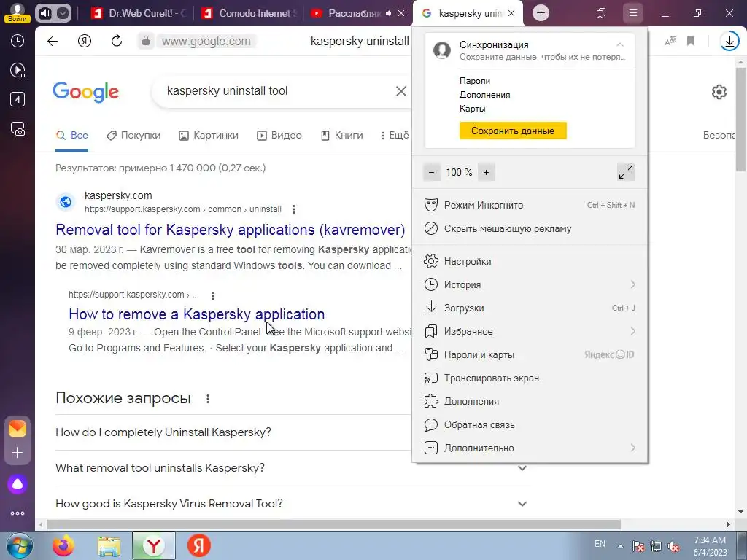The height and width of the screenshot is (560, 747).
Task: Decrease zoom with minus button
Action: (432, 172)
